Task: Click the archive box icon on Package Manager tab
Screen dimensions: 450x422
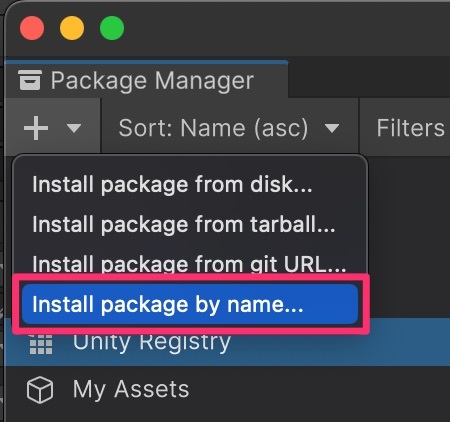Action: coord(30,80)
